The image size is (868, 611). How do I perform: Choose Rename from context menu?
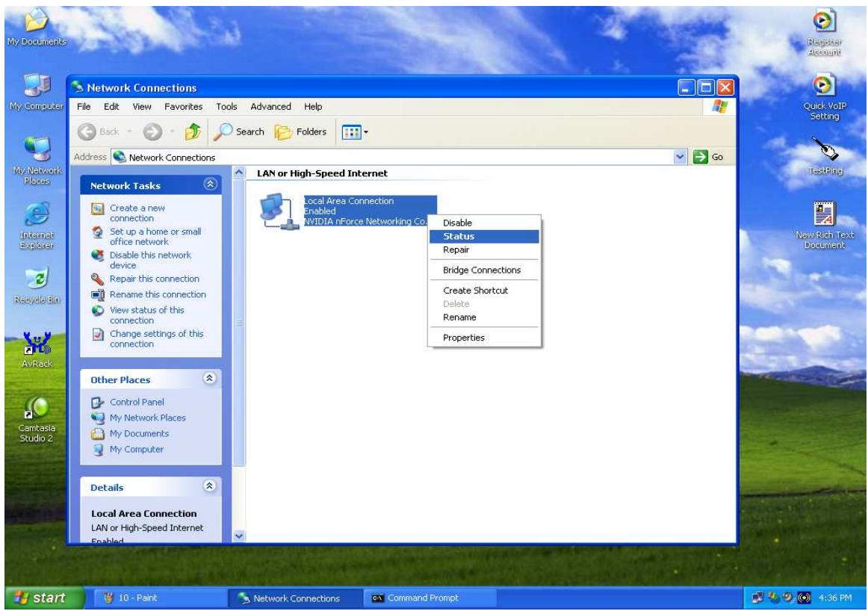coord(484,317)
